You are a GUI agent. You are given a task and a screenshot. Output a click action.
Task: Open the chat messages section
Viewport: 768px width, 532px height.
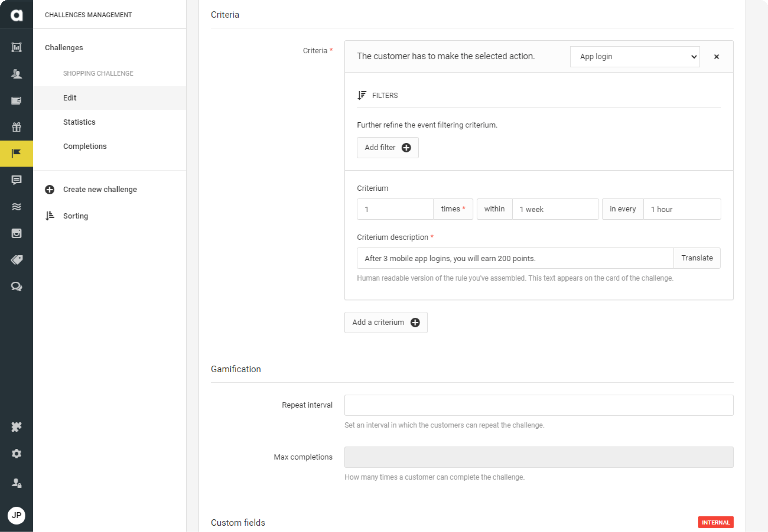pyautogui.click(x=17, y=181)
